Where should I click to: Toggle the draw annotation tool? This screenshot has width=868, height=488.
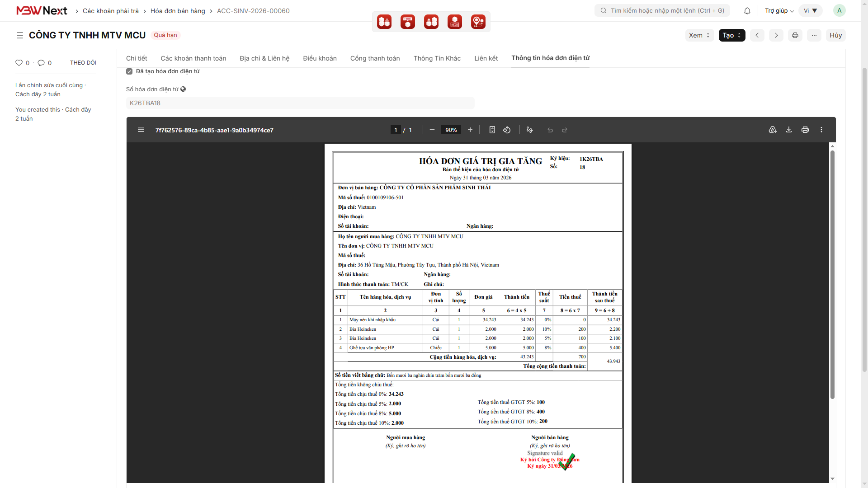click(530, 130)
